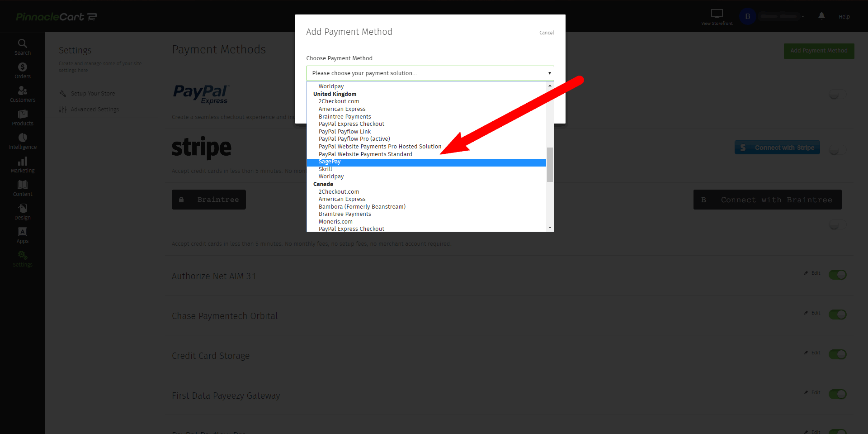
Task: Cancel the Add Payment Method dialog
Action: 547,33
